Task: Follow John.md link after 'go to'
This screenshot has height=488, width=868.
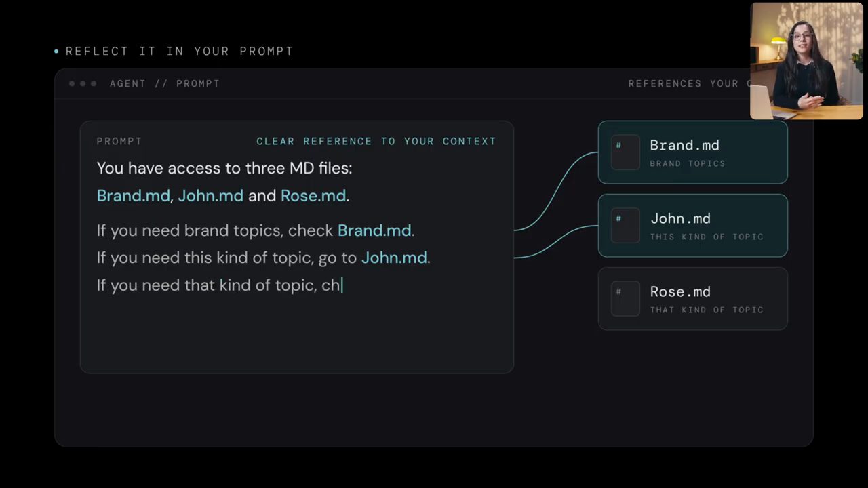Action: (394, 258)
